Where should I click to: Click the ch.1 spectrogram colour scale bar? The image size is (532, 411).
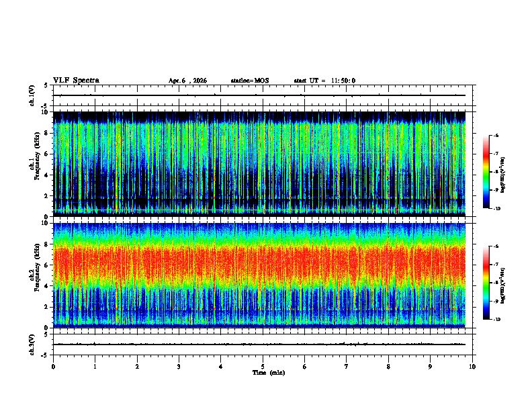486,172
